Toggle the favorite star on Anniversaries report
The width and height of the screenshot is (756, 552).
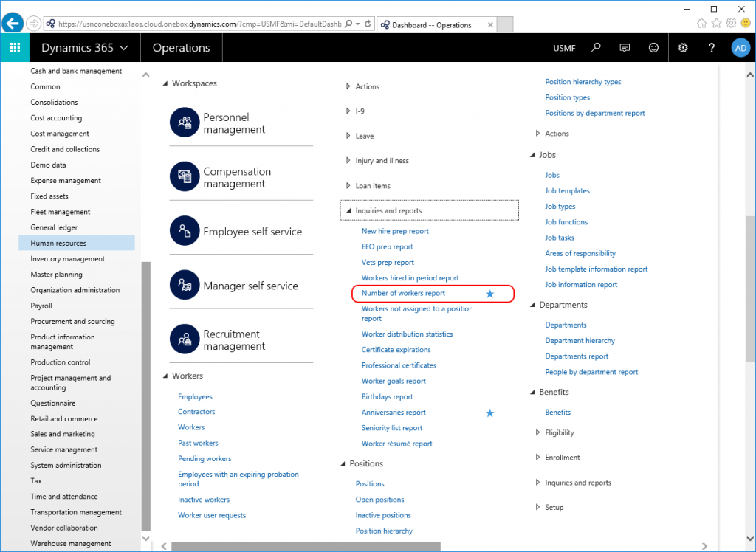point(489,413)
